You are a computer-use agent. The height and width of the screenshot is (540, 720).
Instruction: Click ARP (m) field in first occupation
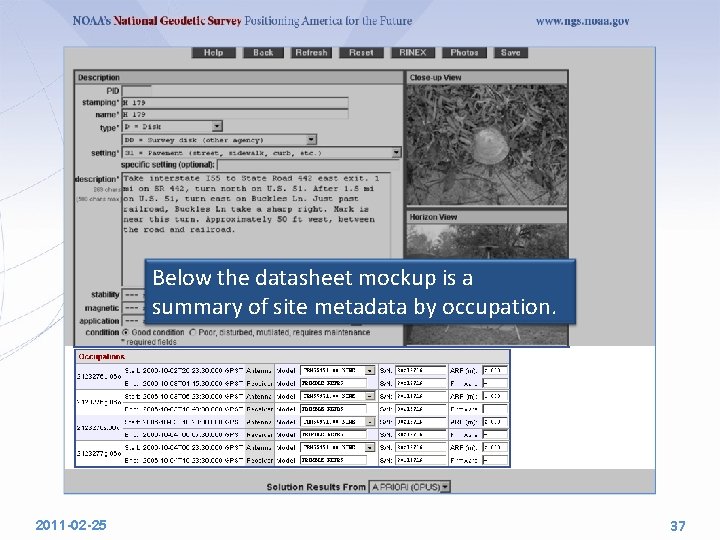coord(495,370)
